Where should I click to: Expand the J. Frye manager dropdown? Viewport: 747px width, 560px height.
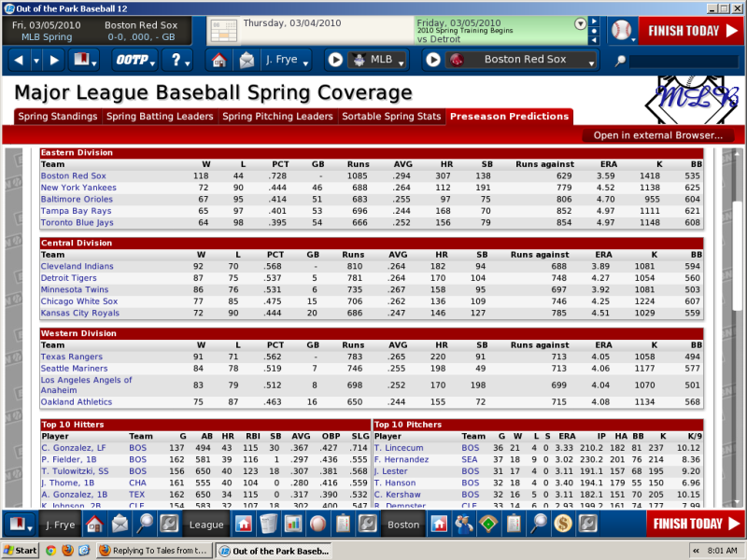point(287,60)
